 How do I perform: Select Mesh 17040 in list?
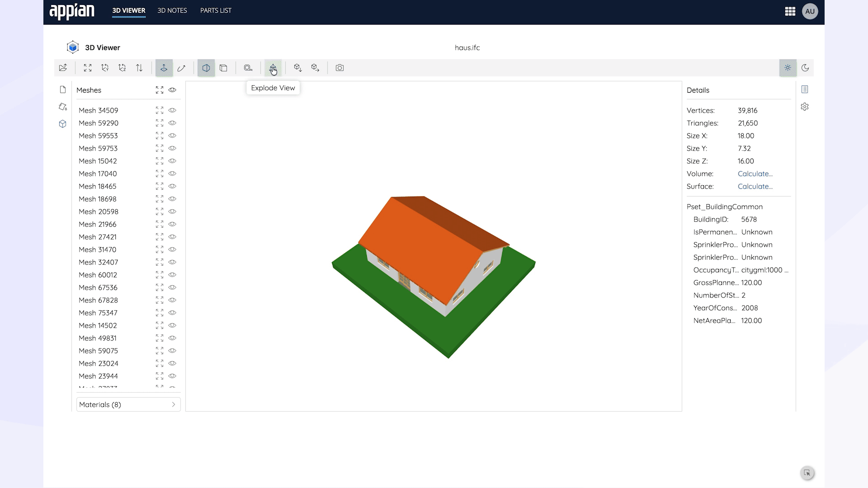(x=98, y=174)
